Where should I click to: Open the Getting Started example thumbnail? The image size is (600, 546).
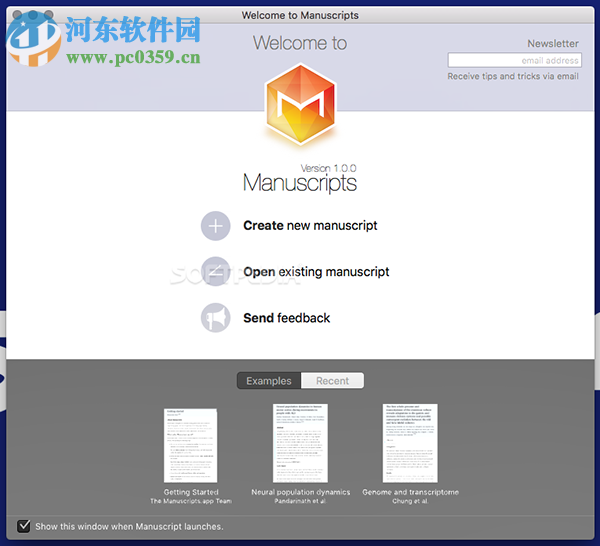(191, 445)
